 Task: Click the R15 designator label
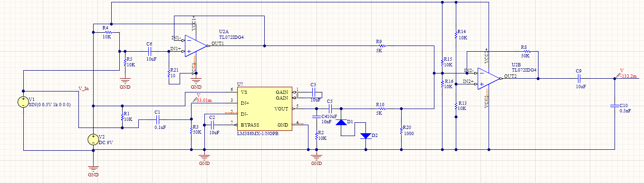pyautogui.click(x=449, y=59)
